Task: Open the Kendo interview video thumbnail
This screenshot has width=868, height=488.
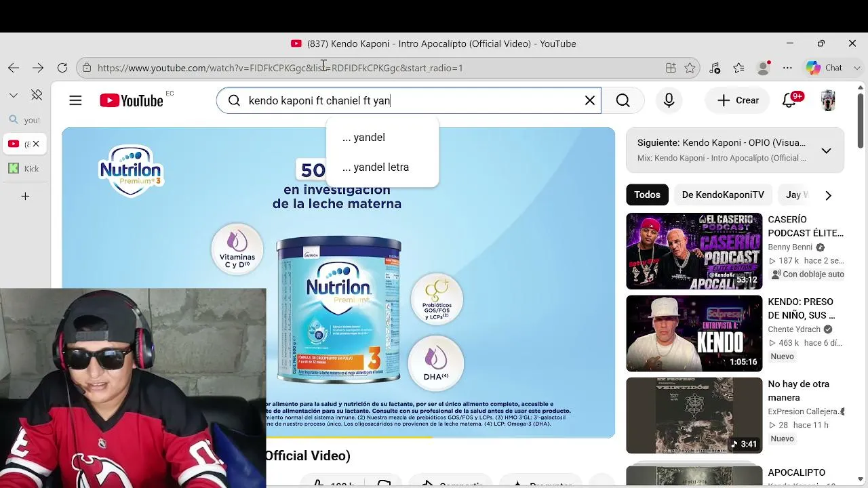Action: pos(694,333)
